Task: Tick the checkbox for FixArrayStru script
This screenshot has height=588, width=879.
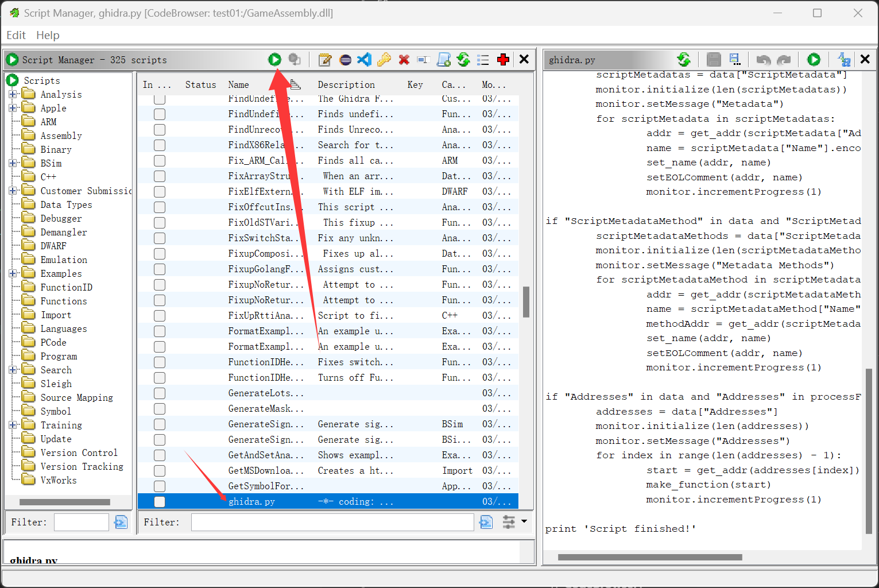Action: [160, 176]
